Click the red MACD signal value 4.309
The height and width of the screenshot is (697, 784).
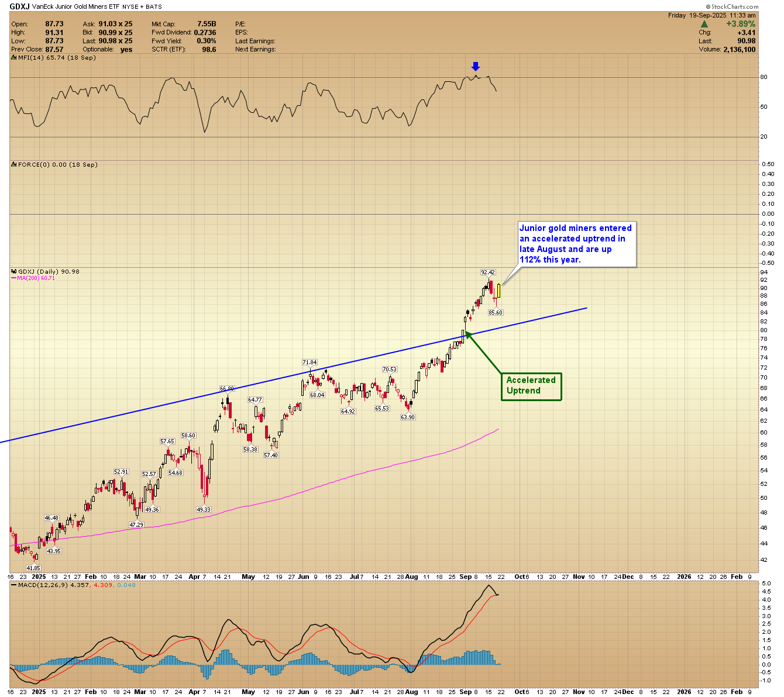click(x=103, y=585)
